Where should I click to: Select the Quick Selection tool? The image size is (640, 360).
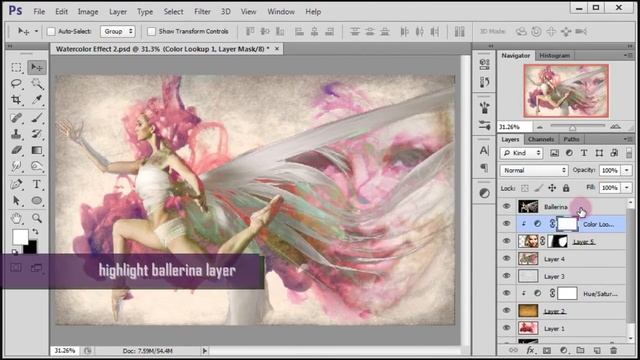(37, 84)
